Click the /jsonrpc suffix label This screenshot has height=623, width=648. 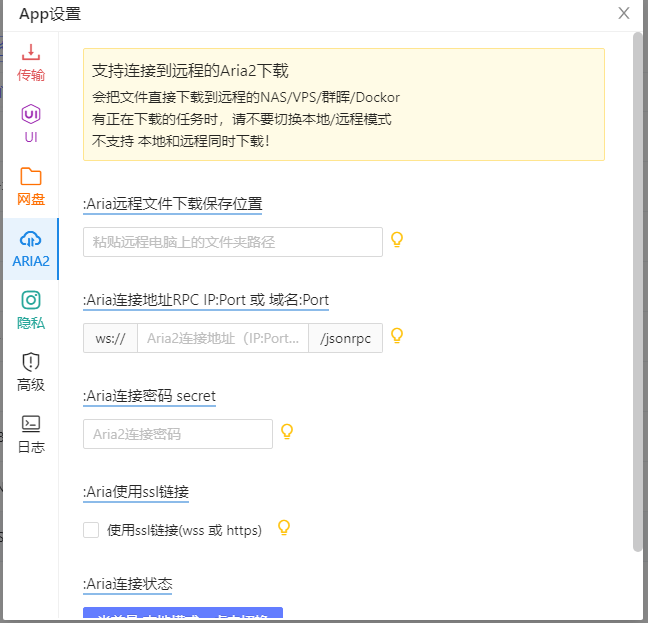click(x=345, y=338)
